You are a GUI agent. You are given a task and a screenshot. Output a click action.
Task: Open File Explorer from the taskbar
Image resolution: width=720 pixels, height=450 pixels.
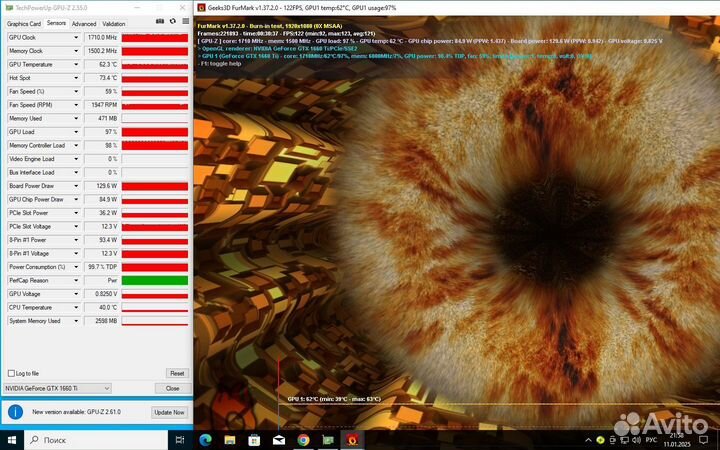tap(230, 440)
